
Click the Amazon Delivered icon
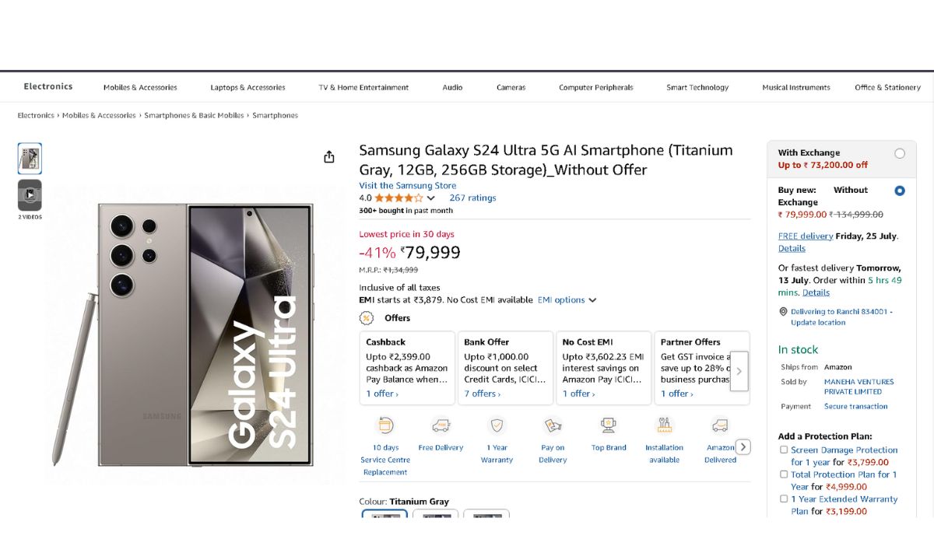coord(720,425)
